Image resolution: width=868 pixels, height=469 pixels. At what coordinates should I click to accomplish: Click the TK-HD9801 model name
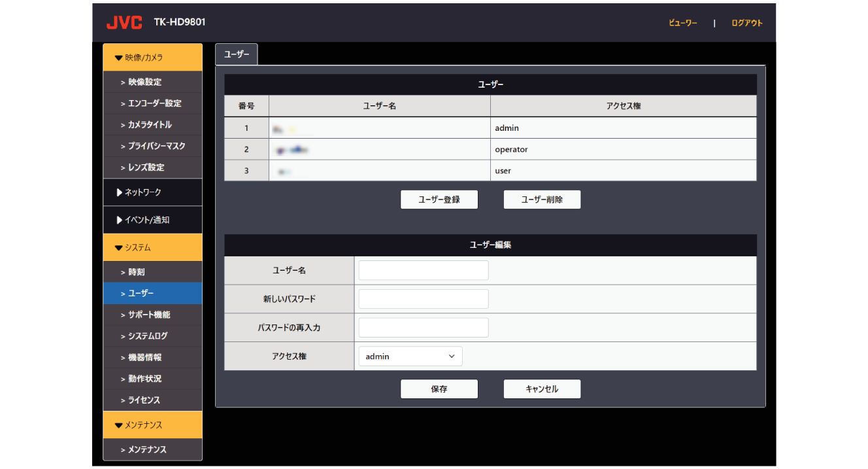180,22
